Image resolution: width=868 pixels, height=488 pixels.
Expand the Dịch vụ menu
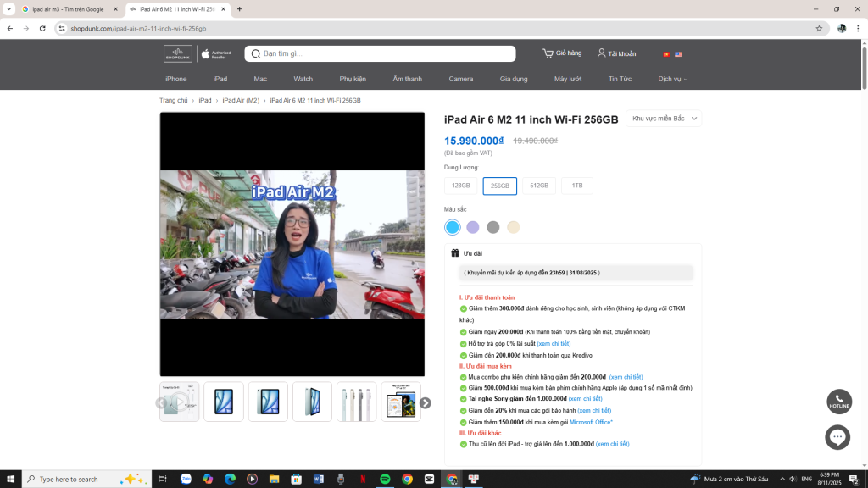point(672,79)
